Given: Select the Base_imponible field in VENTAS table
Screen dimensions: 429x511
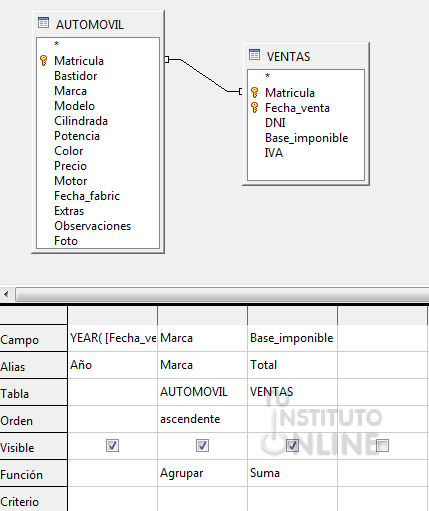Looking at the screenshot, I should click(306, 138).
